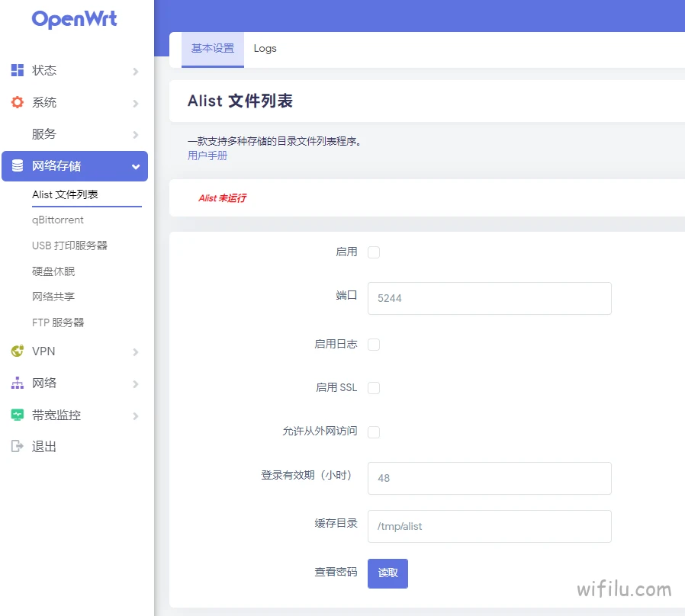Viewport: 685px width, 616px height.
Task: Click the 带宽监控 monitor icon
Action: (17, 415)
